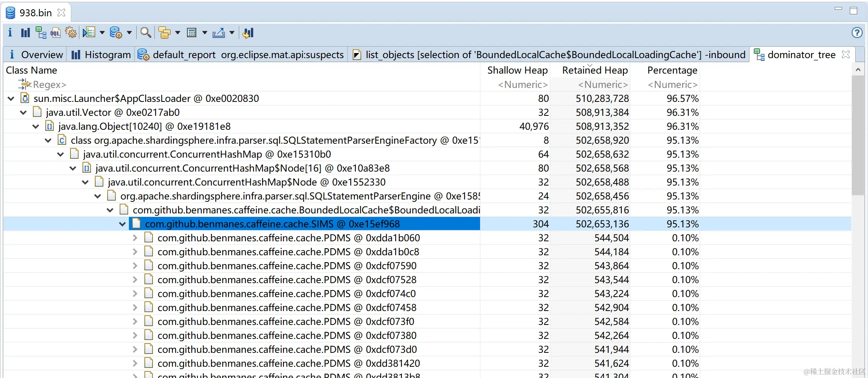Click the compare histogram bars-arrow icon
The image size is (868, 378).
(x=248, y=33)
